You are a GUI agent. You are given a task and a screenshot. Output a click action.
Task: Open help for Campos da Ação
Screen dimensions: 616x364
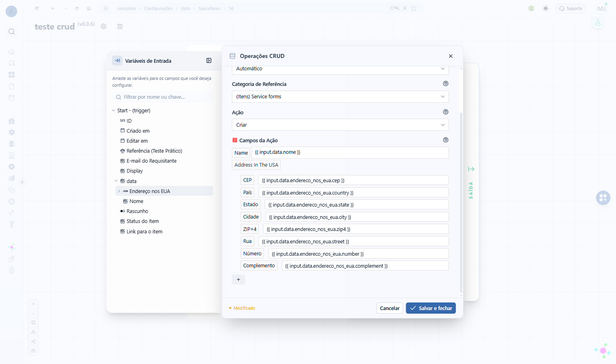(446, 140)
